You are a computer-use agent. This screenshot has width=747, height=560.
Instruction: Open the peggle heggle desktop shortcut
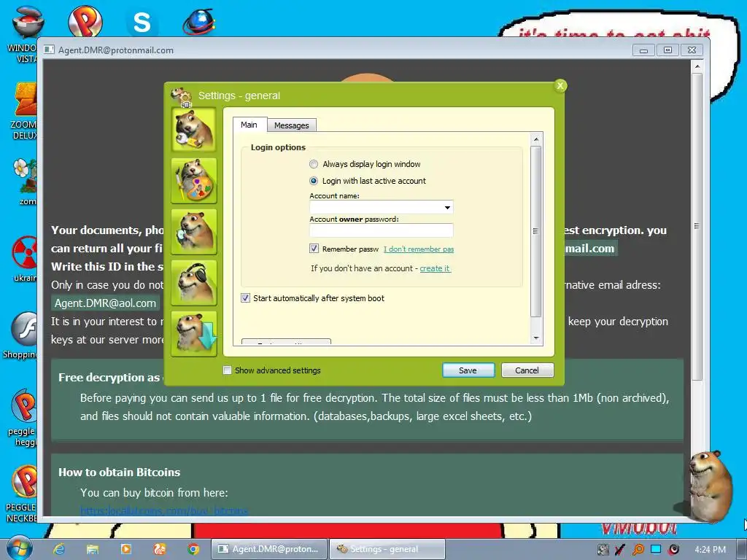[x=22, y=418]
